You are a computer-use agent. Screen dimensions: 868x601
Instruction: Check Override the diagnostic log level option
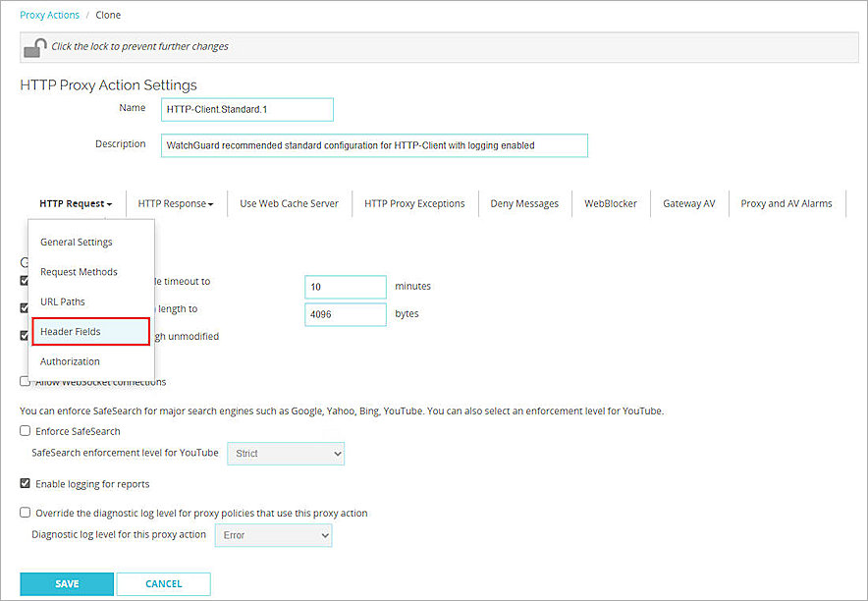click(24, 513)
